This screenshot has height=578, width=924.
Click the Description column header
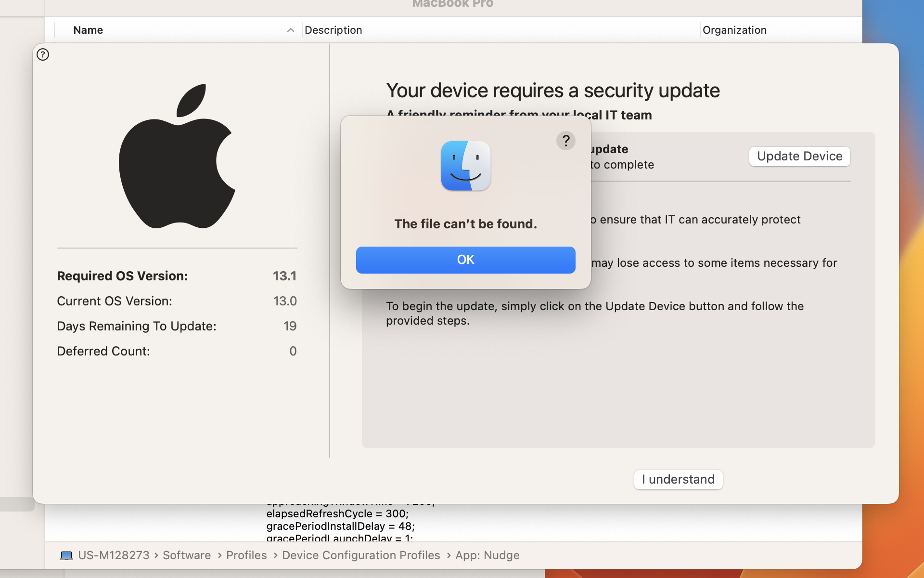coord(333,30)
